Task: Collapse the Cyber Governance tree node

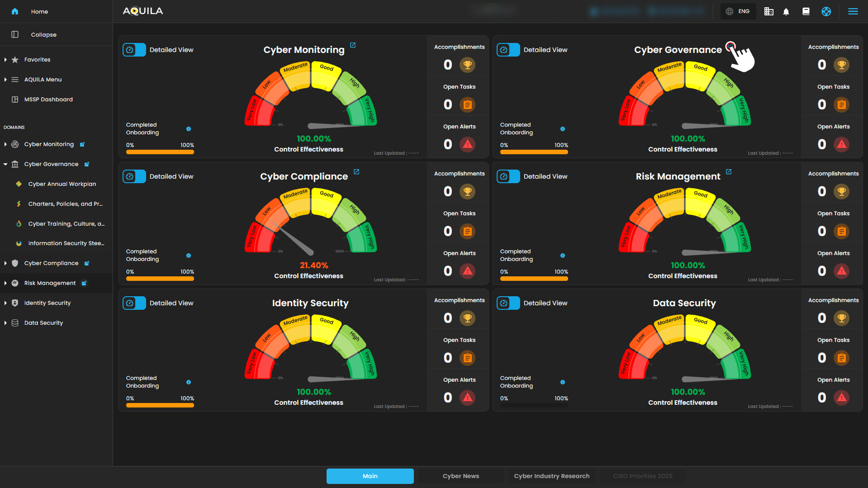Action: pyautogui.click(x=5, y=164)
